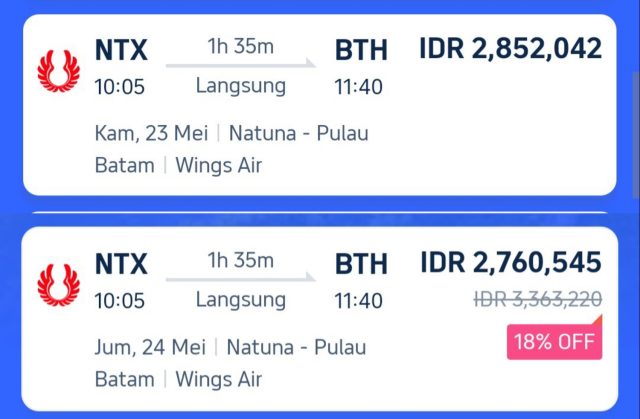640x419 pixels.
Task: Select the IDR 2,852,042 flight card
Action: point(320,105)
